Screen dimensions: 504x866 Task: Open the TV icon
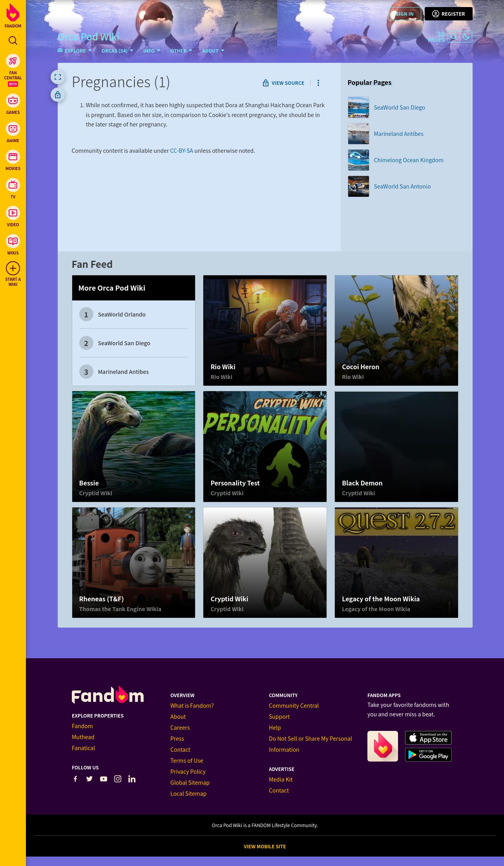pos(13,185)
